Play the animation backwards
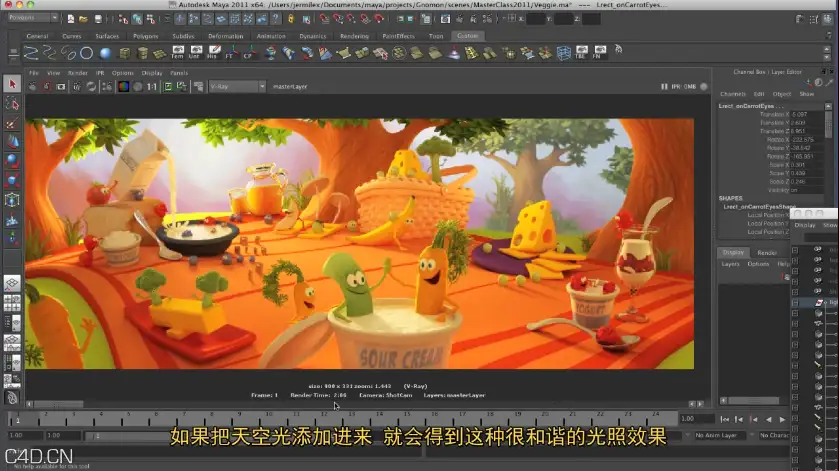 point(768,419)
